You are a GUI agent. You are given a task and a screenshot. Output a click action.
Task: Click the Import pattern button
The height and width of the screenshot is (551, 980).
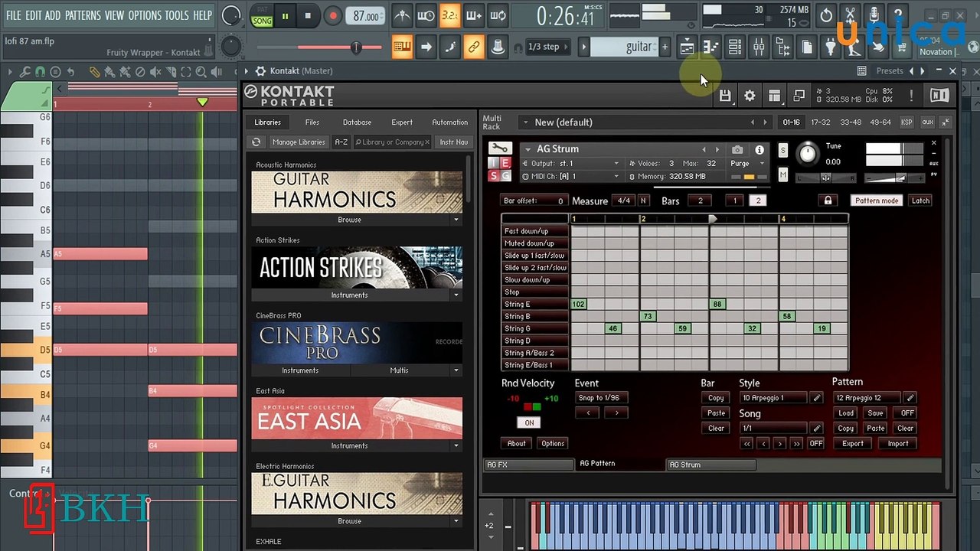(898, 444)
